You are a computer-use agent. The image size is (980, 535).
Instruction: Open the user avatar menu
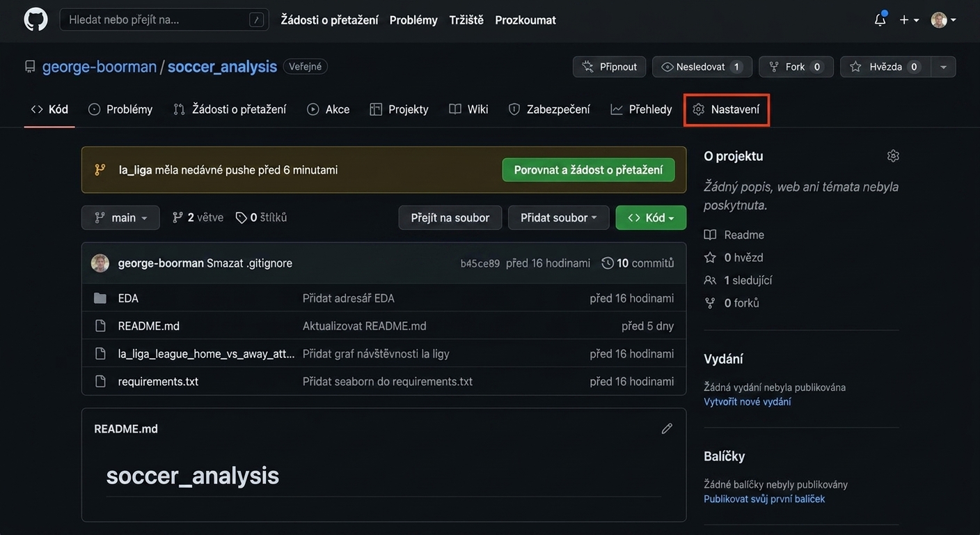[x=944, y=20]
